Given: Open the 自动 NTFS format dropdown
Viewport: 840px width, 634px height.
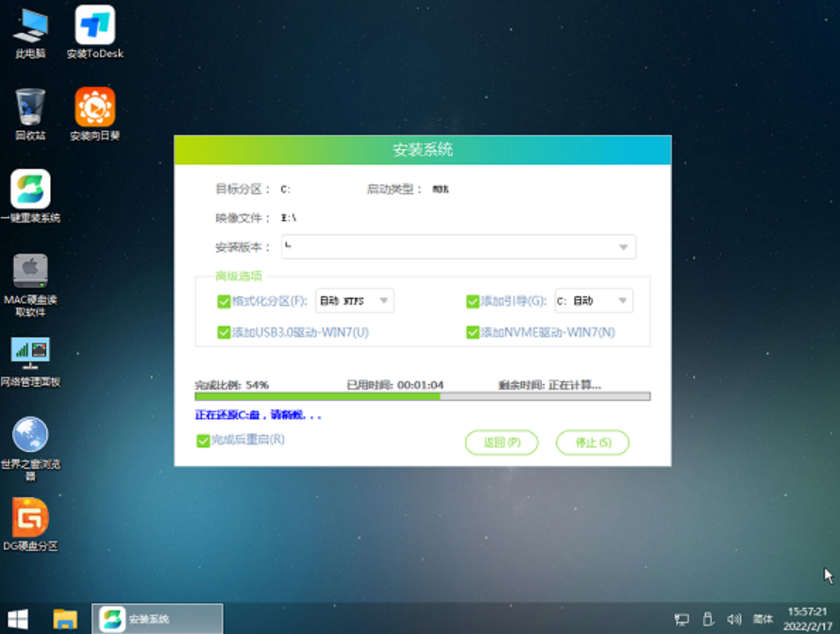Looking at the screenshot, I should click(355, 301).
